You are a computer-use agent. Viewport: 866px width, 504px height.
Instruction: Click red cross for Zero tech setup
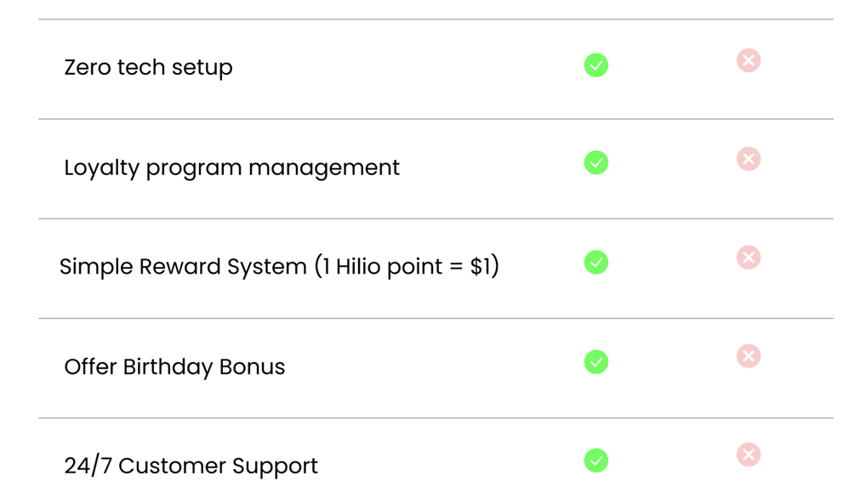pyautogui.click(x=749, y=60)
